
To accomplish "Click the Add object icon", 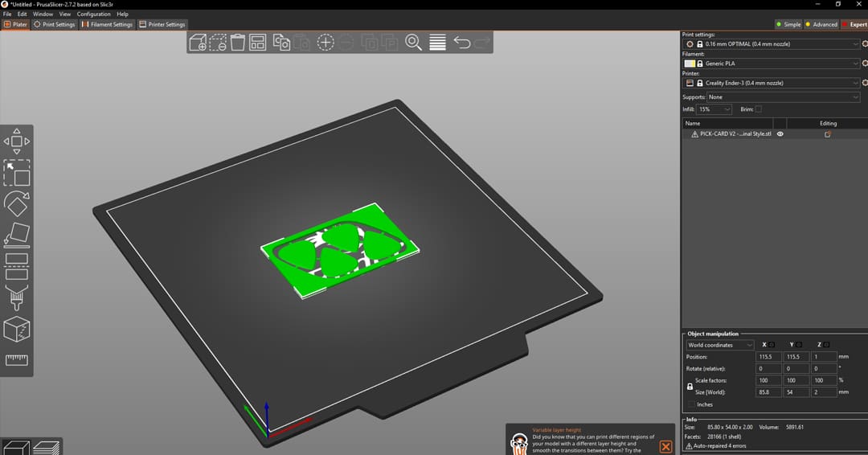I will click(197, 43).
